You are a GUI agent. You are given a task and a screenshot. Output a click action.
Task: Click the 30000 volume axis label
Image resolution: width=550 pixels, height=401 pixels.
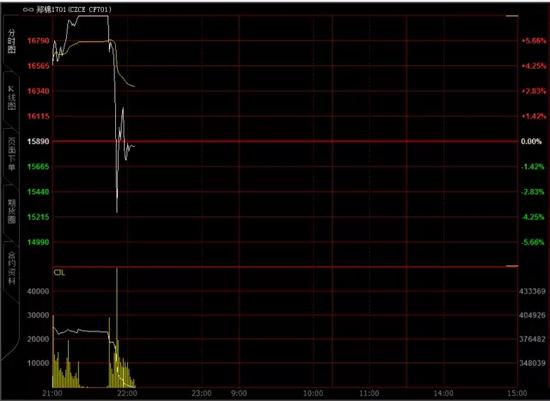[x=38, y=315]
